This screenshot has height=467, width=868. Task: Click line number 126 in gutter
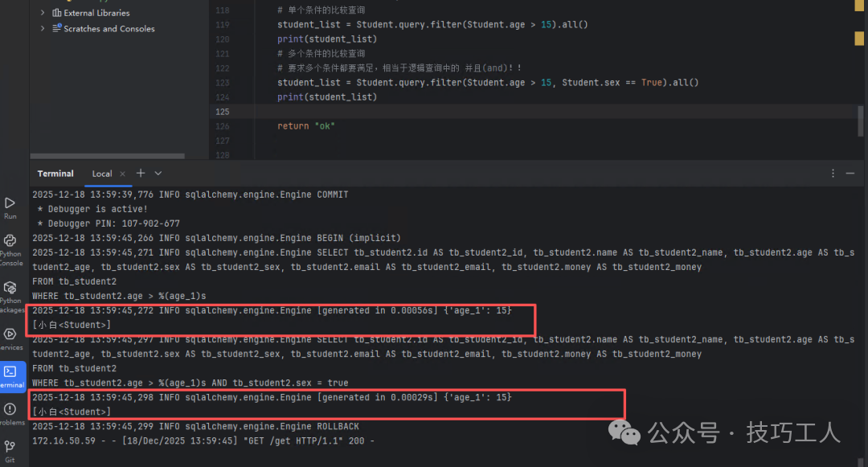coord(222,126)
